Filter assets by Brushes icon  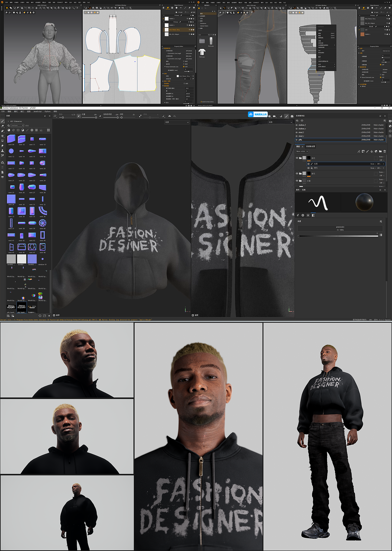[27, 130]
